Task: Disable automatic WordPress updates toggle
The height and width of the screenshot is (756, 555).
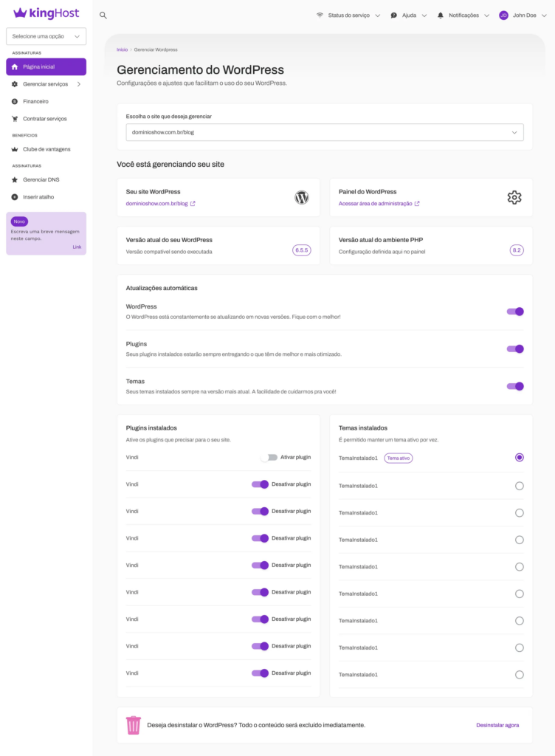Action: pos(515,312)
